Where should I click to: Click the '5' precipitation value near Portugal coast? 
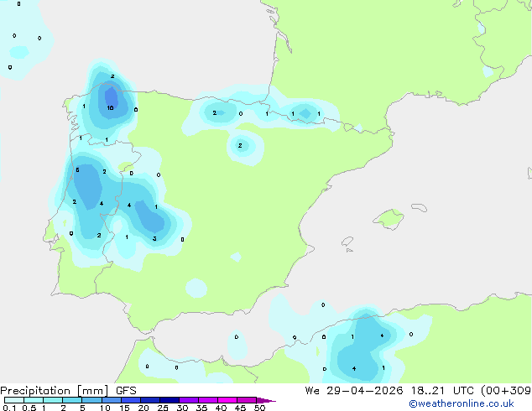tap(77, 170)
